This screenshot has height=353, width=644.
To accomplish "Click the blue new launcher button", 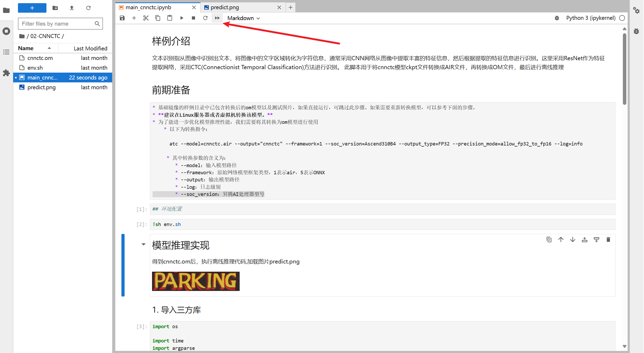I will (x=32, y=8).
